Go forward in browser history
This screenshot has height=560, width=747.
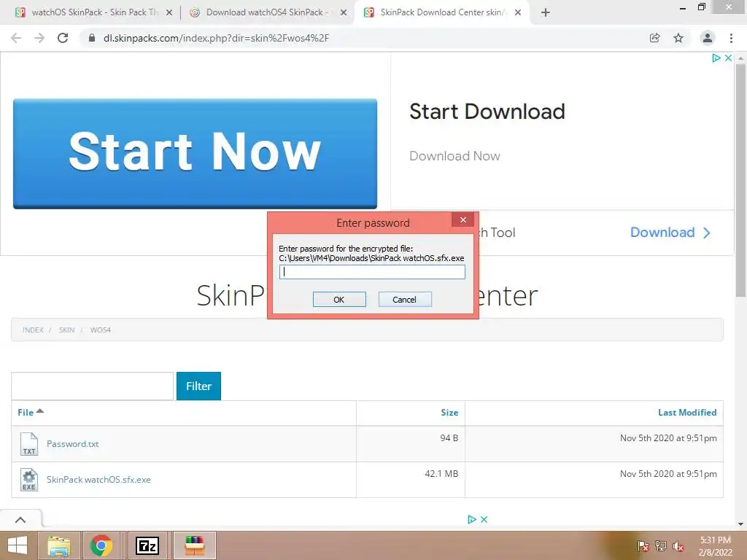[x=39, y=38]
